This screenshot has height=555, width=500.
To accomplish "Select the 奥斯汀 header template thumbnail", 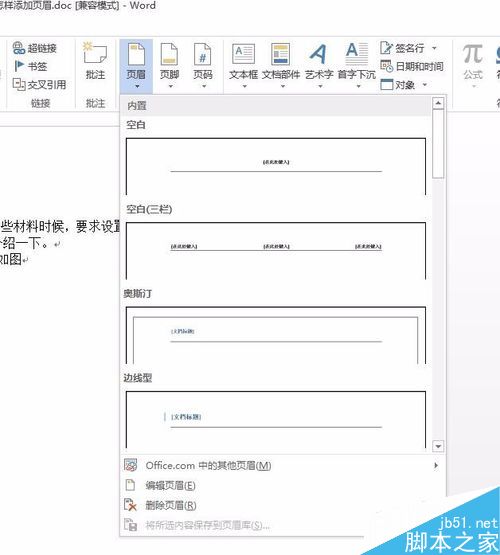I will (x=276, y=335).
